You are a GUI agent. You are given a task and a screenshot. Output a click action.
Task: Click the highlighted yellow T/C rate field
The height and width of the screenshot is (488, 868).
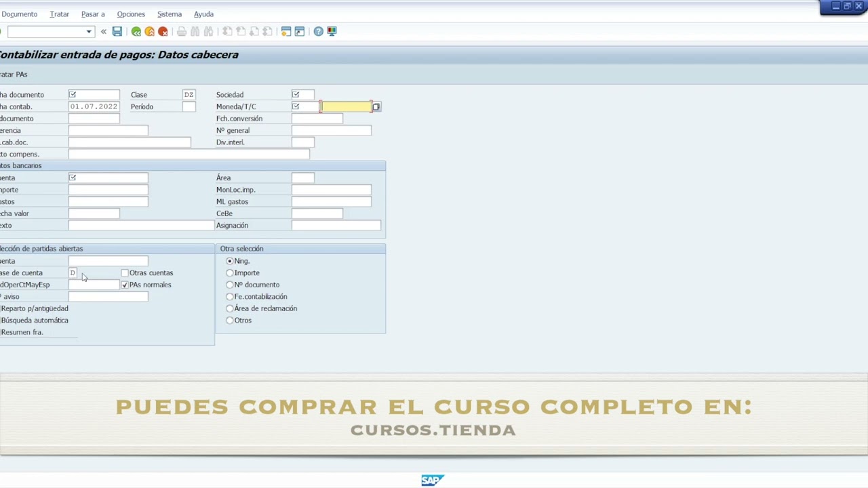click(x=346, y=107)
